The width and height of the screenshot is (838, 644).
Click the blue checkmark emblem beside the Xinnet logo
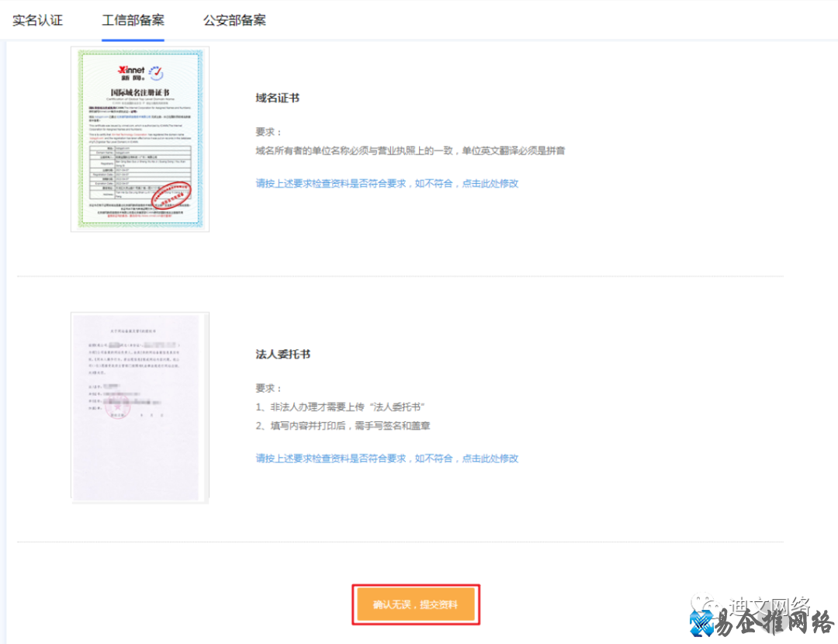click(x=157, y=71)
